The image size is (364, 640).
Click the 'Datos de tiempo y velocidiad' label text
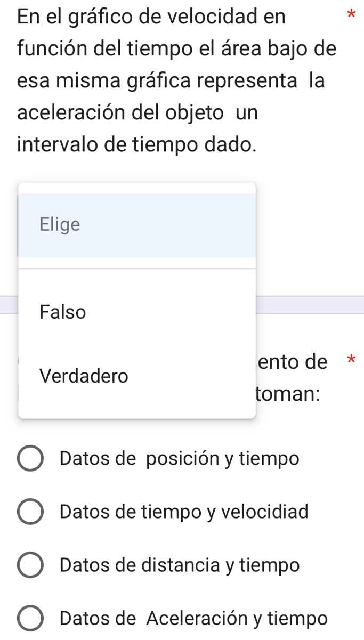pos(184,512)
